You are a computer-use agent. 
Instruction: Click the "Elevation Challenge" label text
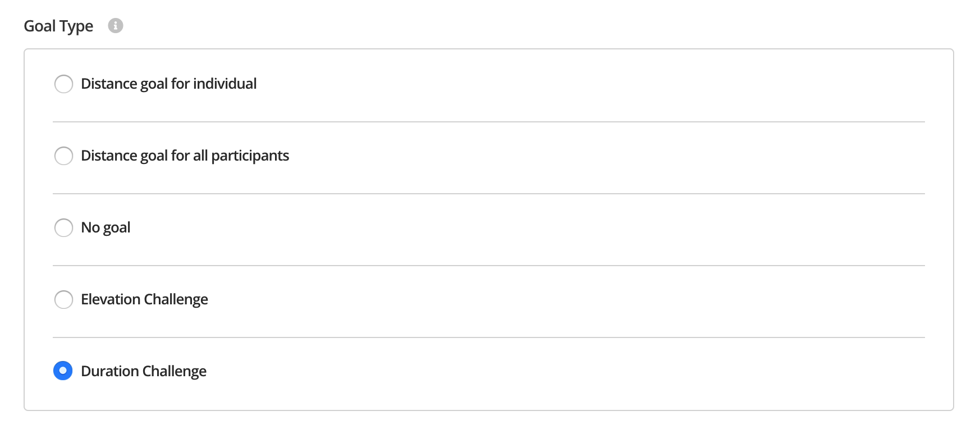coord(144,299)
